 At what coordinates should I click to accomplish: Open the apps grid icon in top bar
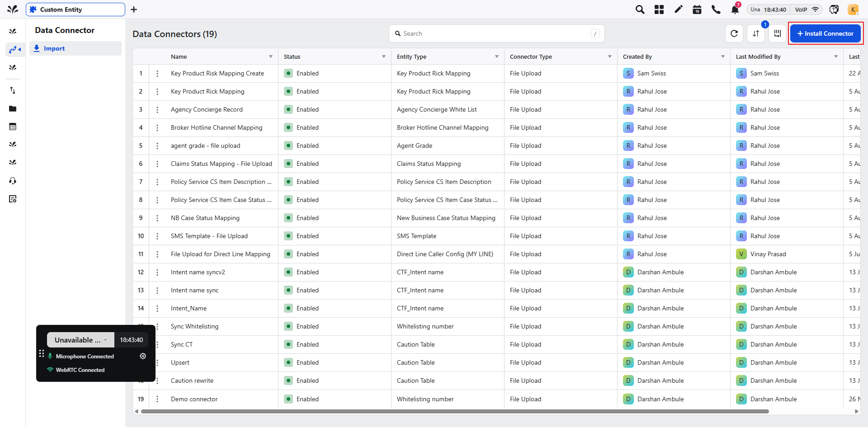(659, 9)
